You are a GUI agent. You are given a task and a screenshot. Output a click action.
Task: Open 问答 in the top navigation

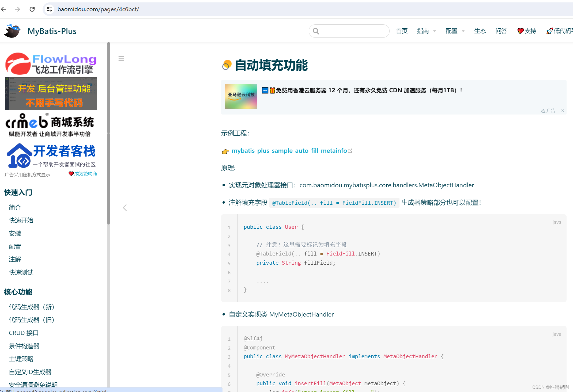(x=501, y=31)
